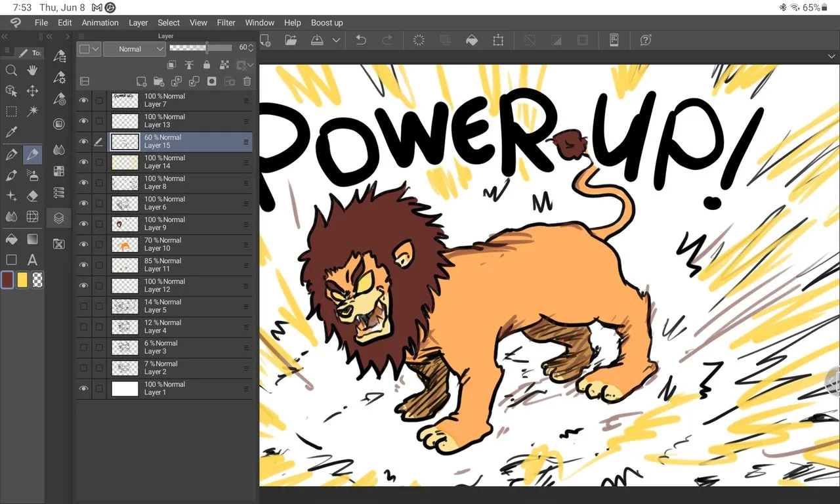The image size is (840, 504).
Task: Select the Auto select magic wand tool
Action: click(x=32, y=112)
